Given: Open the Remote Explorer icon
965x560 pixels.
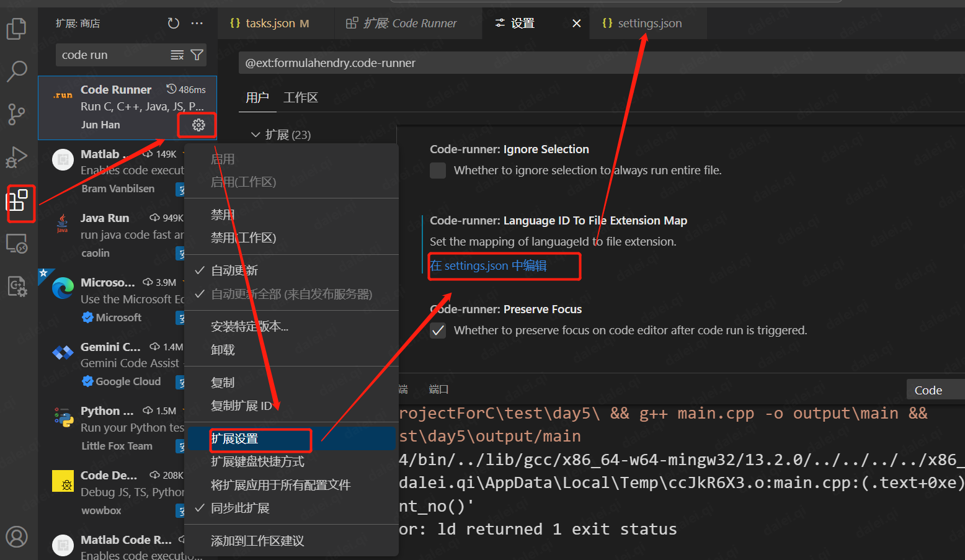Looking at the screenshot, I should coord(17,244).
